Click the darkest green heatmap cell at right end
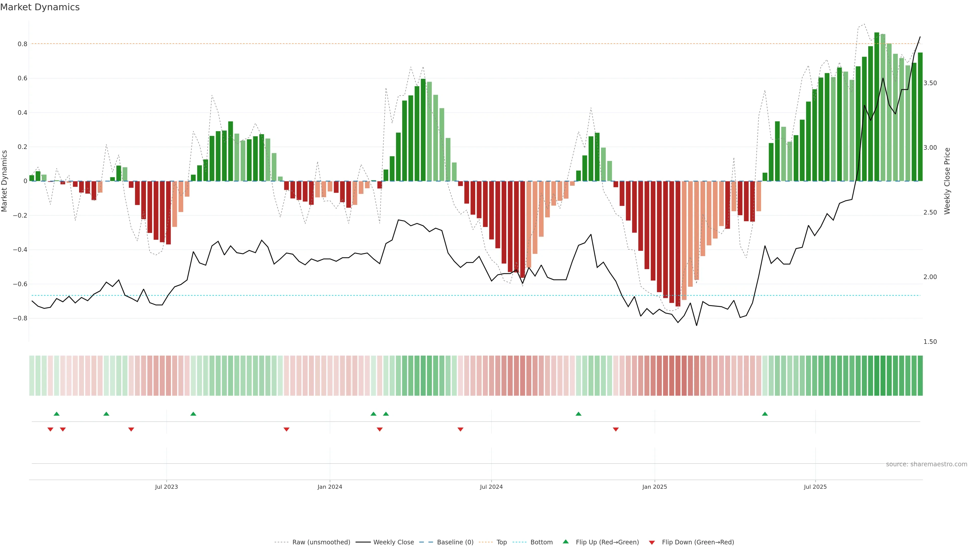 tap(877, 376)
